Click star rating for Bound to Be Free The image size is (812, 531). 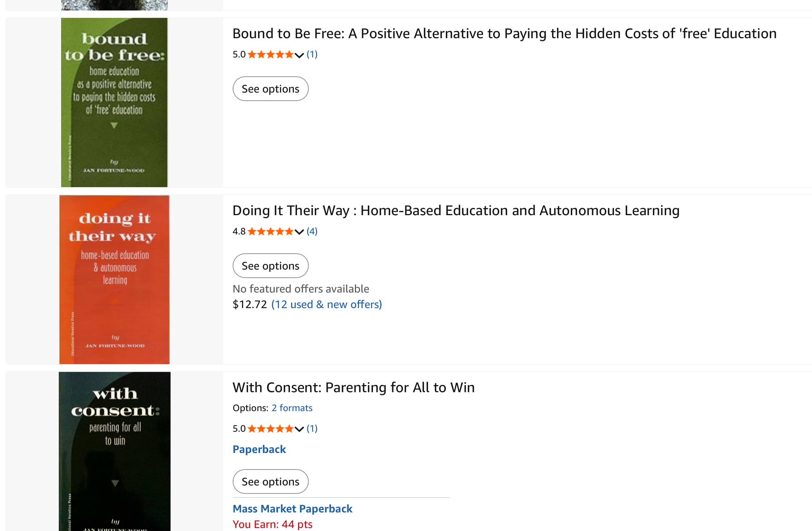coord(270,55)
